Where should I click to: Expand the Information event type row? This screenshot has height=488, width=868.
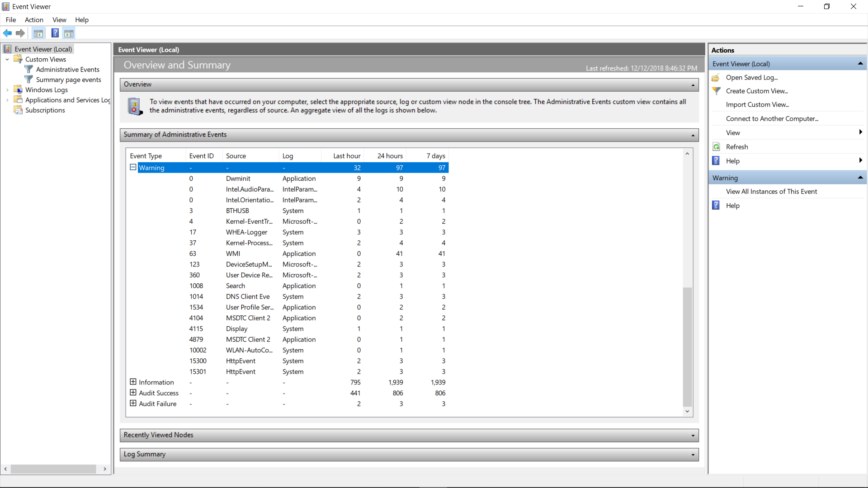coord(133,382)
